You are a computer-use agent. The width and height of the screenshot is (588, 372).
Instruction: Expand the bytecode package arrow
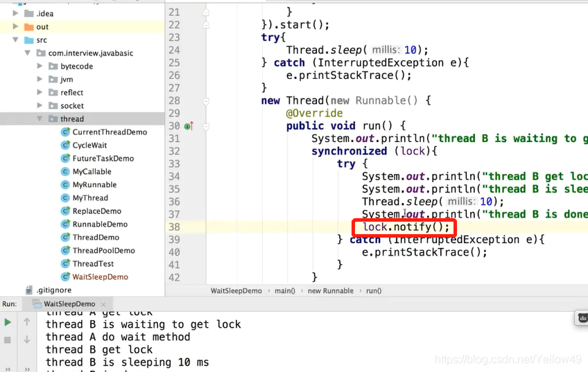coord(40,66)
